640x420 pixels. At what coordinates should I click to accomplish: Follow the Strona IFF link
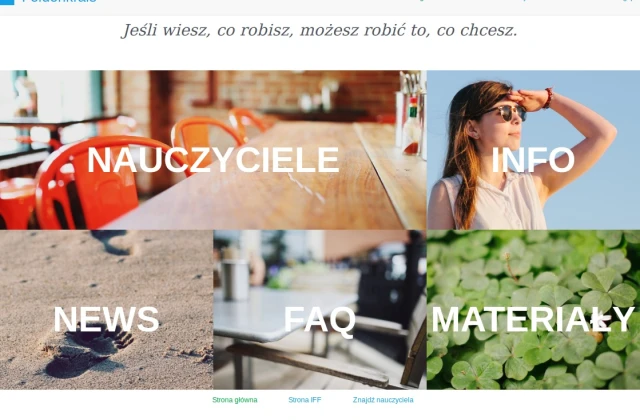(304, 400)
